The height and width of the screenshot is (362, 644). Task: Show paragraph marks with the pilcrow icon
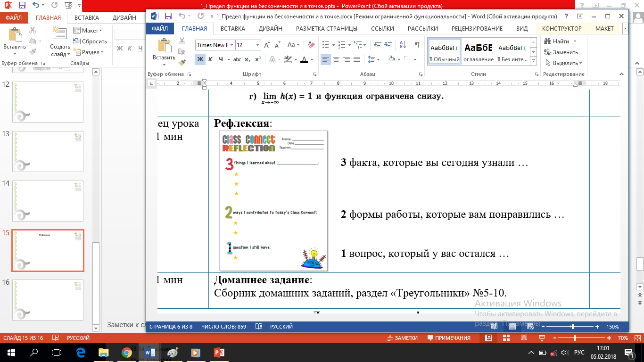[x=417, y=45]
